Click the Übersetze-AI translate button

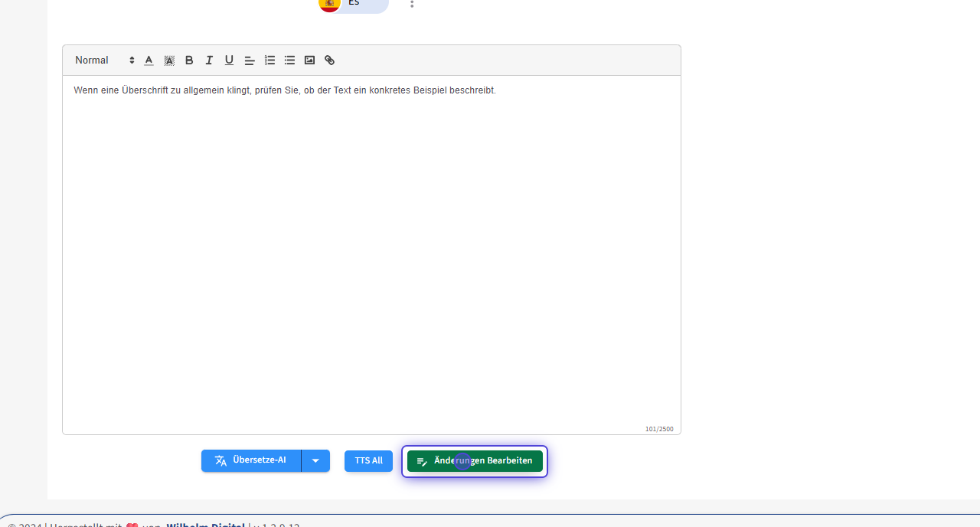coord(251,461)
